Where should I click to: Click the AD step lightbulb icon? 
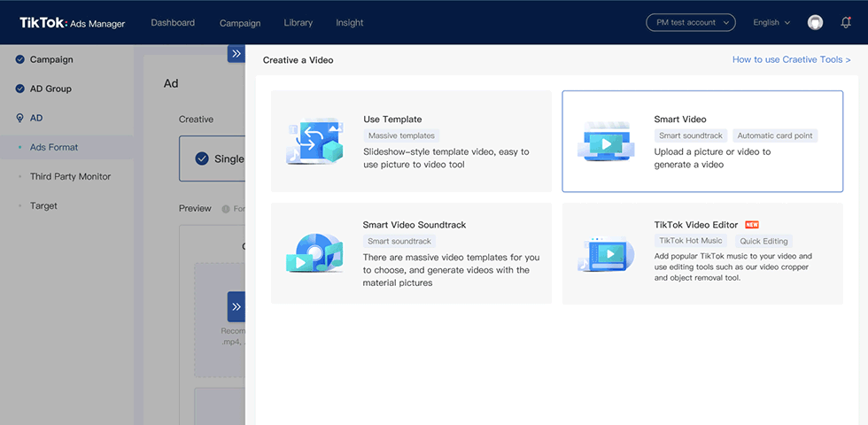19,118
